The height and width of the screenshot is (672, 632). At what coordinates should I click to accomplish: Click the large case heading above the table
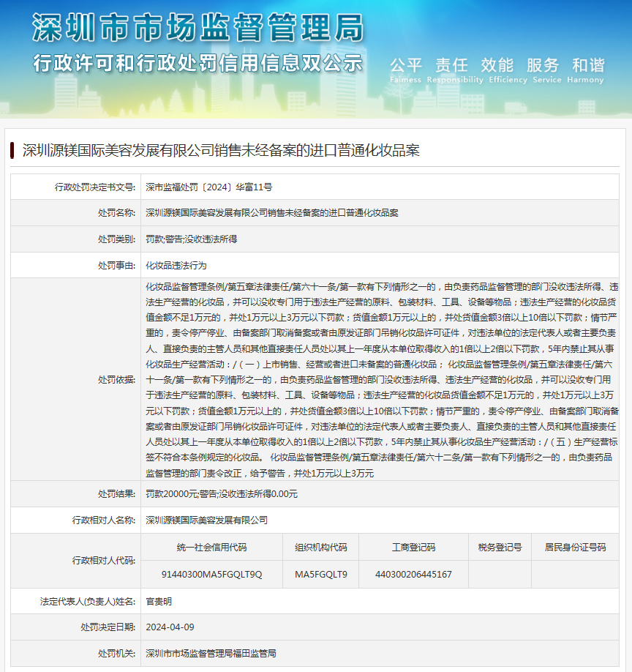(221, 150)
